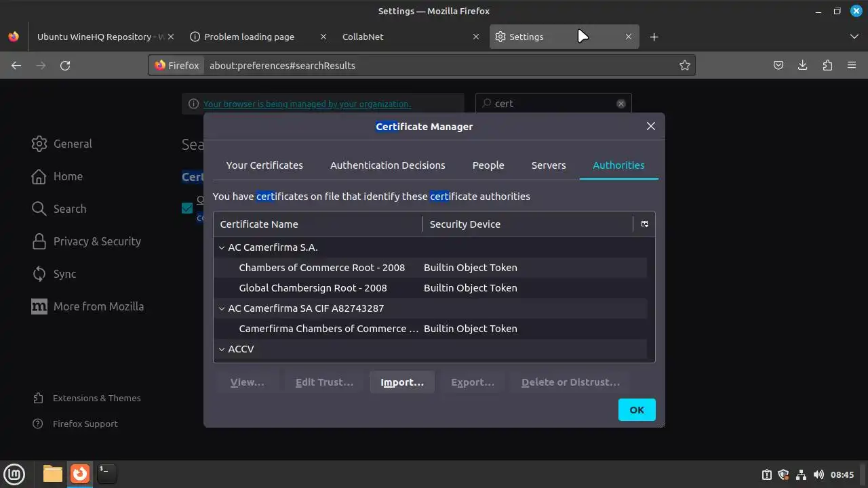Launch the Files folder in taskbar
Image resolution: width=868 pixels, height=488 pixels.
(x=53, y=473)
